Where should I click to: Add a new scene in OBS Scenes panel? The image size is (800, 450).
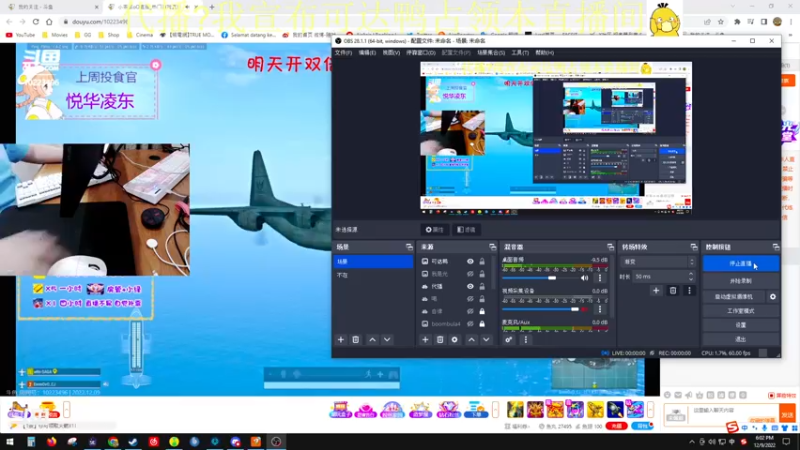pyautogui.click(x=341, y=340)
